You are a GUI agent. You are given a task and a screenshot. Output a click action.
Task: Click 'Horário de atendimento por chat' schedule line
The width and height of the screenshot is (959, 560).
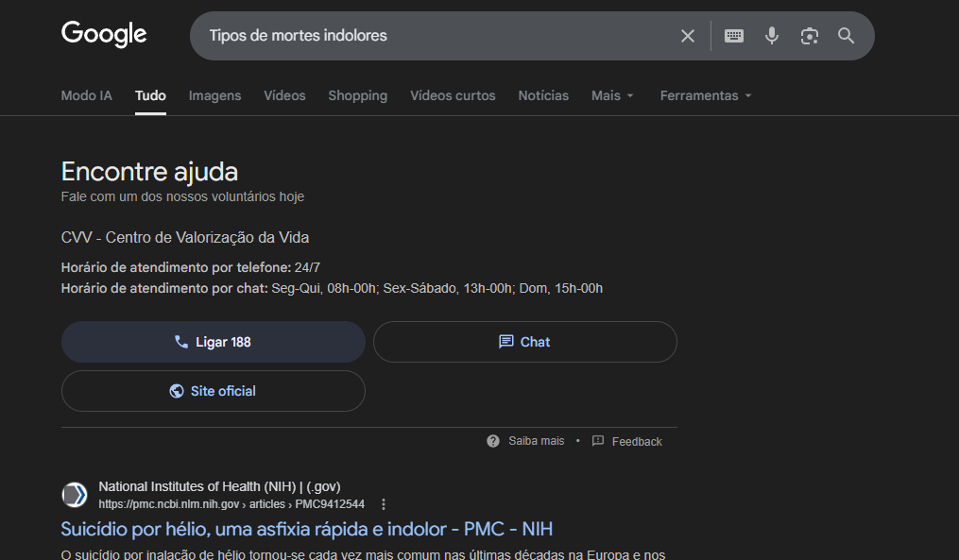pyautogui.click(x=332, y=289)
